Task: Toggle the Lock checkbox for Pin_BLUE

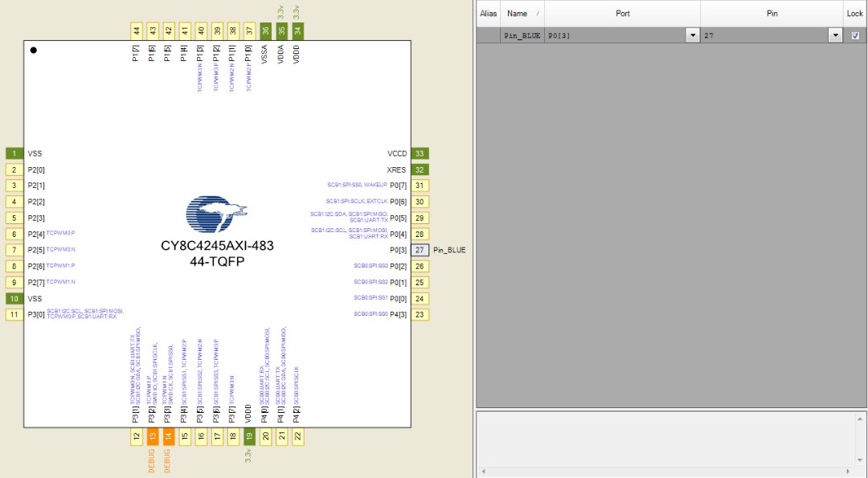Action: click(x=855, y=35)
